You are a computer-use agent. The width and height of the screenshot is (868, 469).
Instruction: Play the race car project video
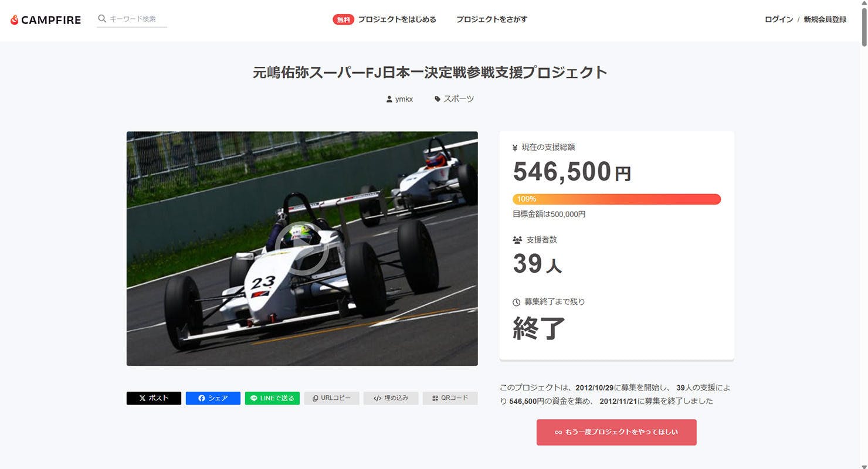[x=301, y=249]
